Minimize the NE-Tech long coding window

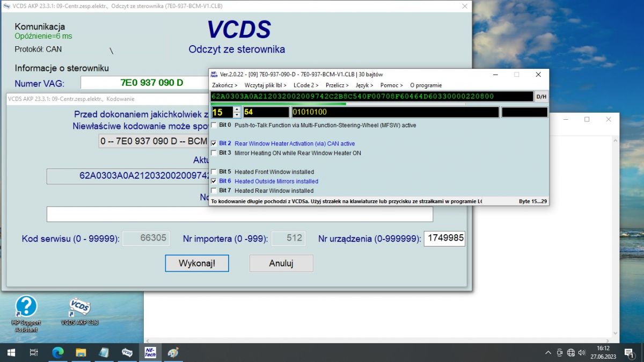(x=495, y=75)
